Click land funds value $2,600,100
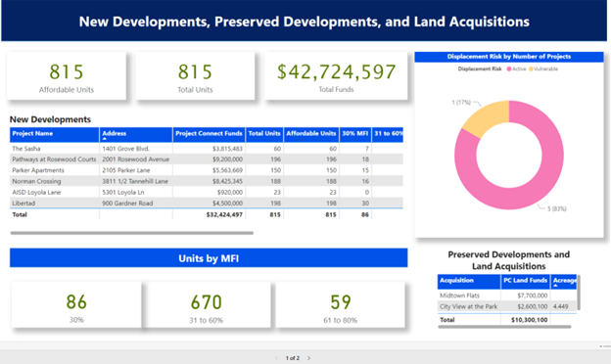611x364 pixels. click(x=533, y=306)
